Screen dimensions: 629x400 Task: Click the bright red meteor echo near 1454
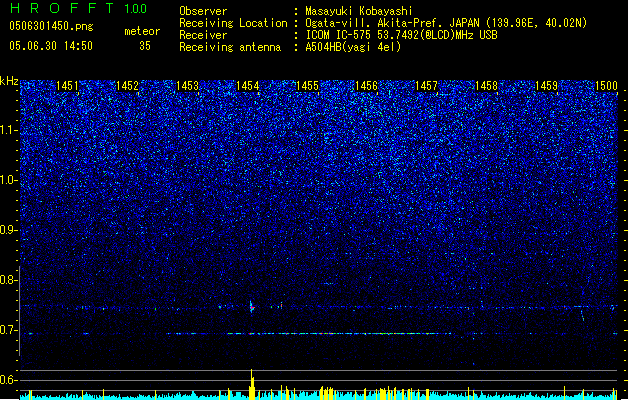point(252,307)
